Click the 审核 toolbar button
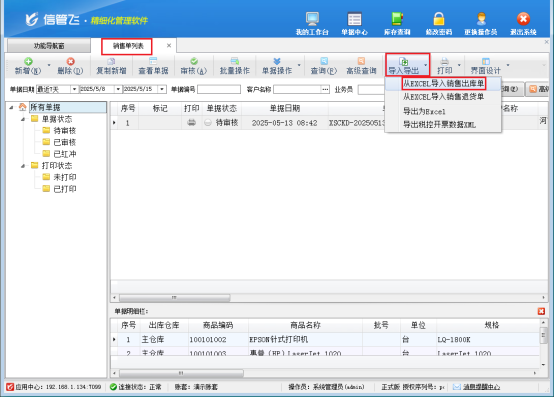Image resolution: width=554 pixels, height=398 pixels. click(x=194, y=66)
